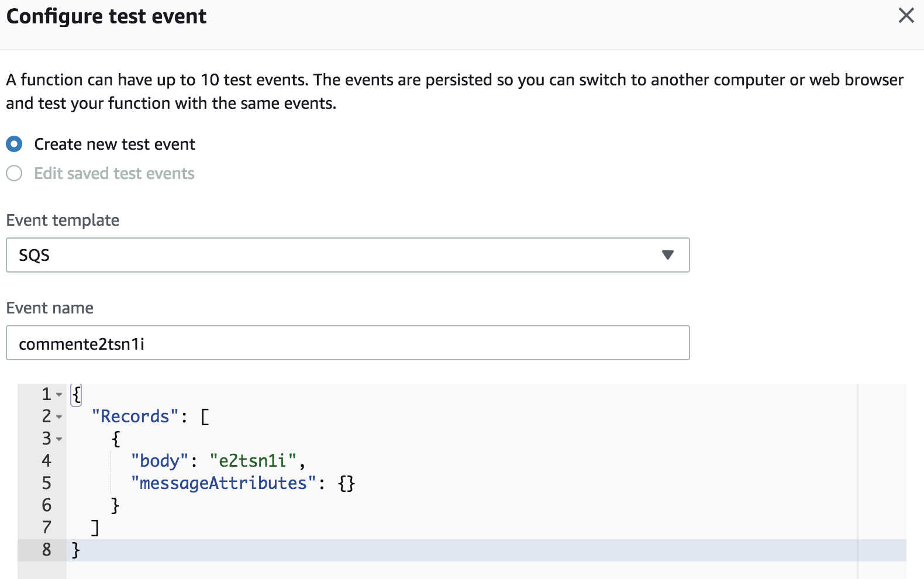
Task: Click the dropdown arrow of Event template
Action: click(668, 255)
